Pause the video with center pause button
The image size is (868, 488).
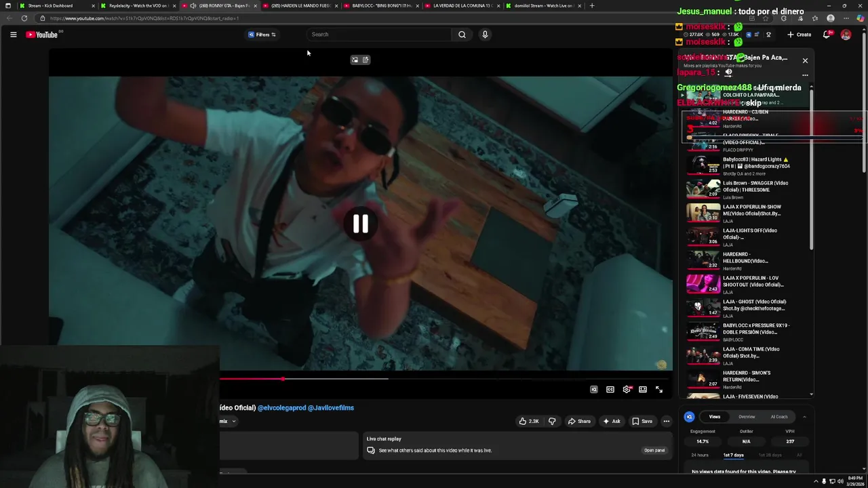coord(360,224)
